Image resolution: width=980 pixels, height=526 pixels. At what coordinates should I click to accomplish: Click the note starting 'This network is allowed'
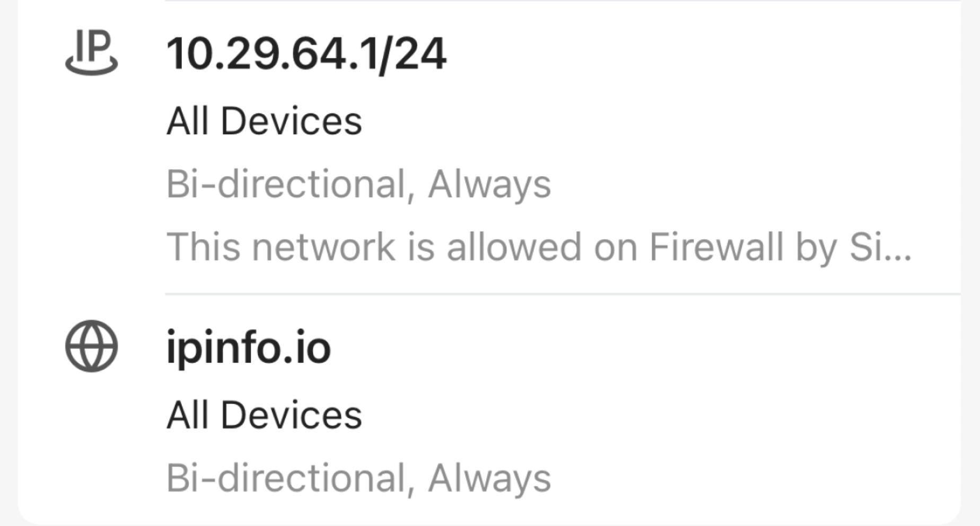[538, 247]
